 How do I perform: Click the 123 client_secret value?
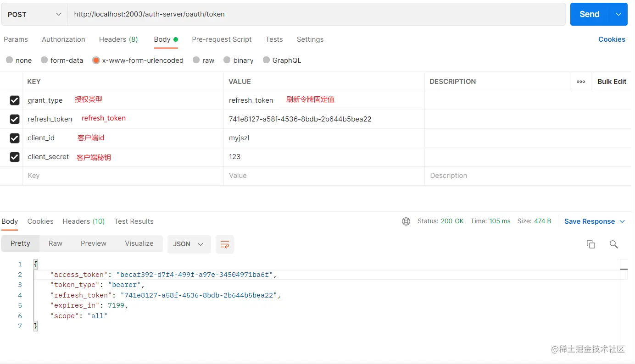coord(235,157)
